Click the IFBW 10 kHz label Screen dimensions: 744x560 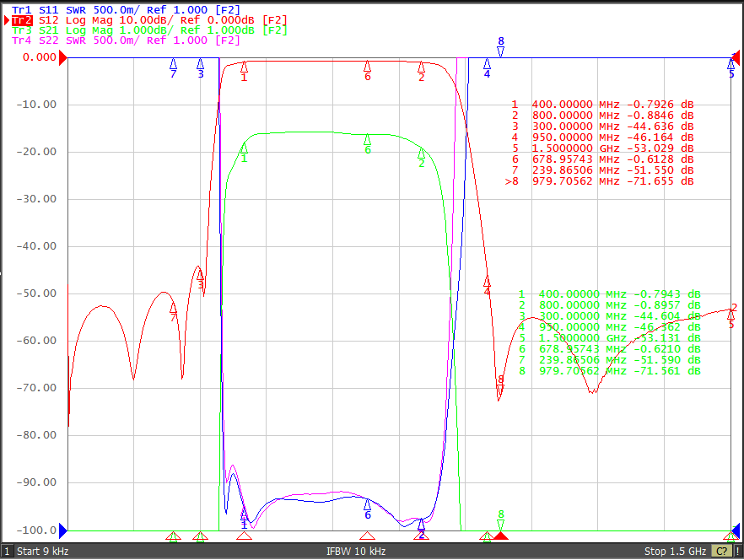(x=356, y=552)
